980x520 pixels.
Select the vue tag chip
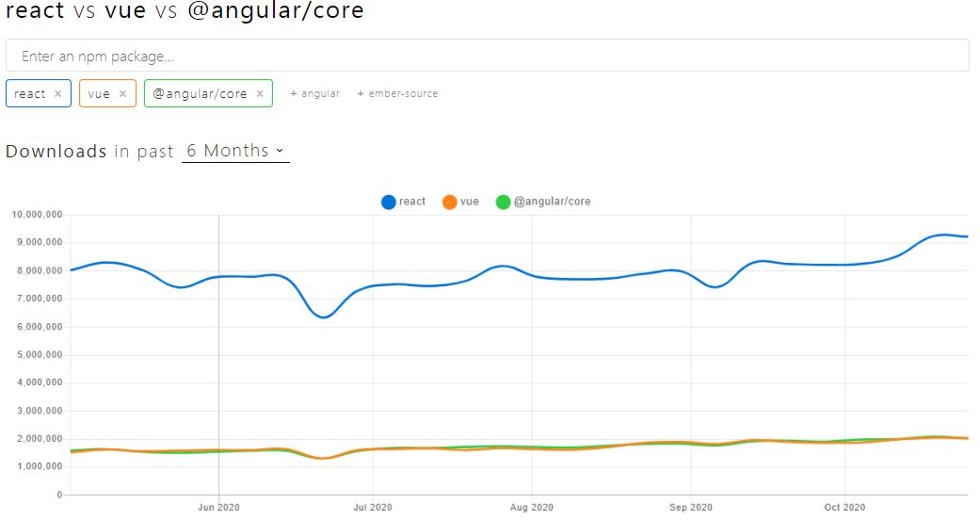(x=107, y=94)
